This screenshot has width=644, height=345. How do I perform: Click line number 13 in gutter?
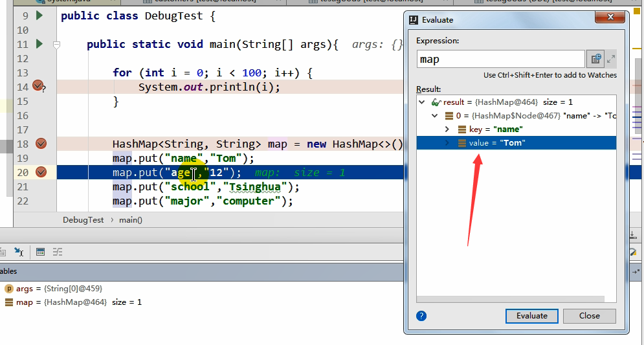(23, 72)
